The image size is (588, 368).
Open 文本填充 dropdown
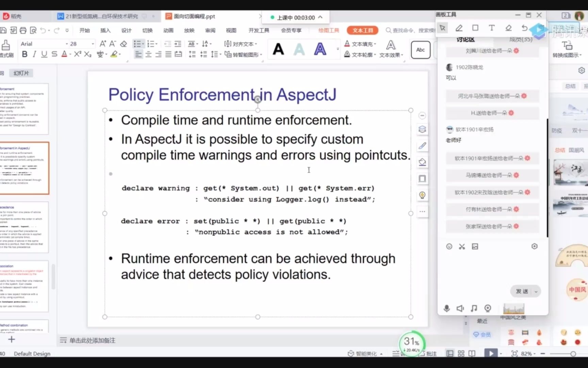tap(360, 44)
